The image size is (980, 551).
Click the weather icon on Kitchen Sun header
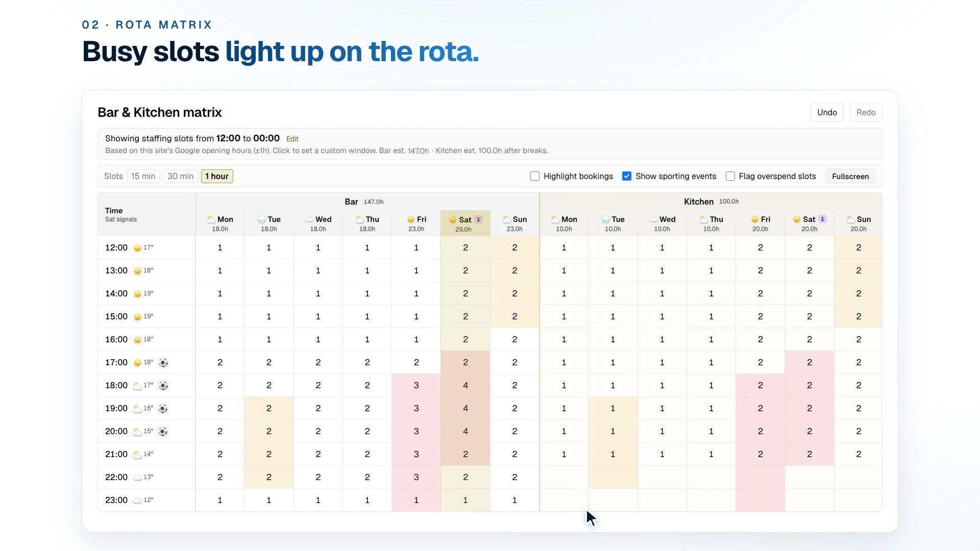[851, 219]
